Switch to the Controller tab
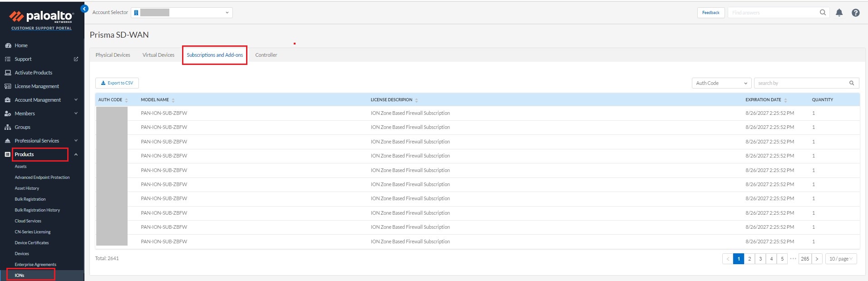The image size is (868, 281). [266, 55]
